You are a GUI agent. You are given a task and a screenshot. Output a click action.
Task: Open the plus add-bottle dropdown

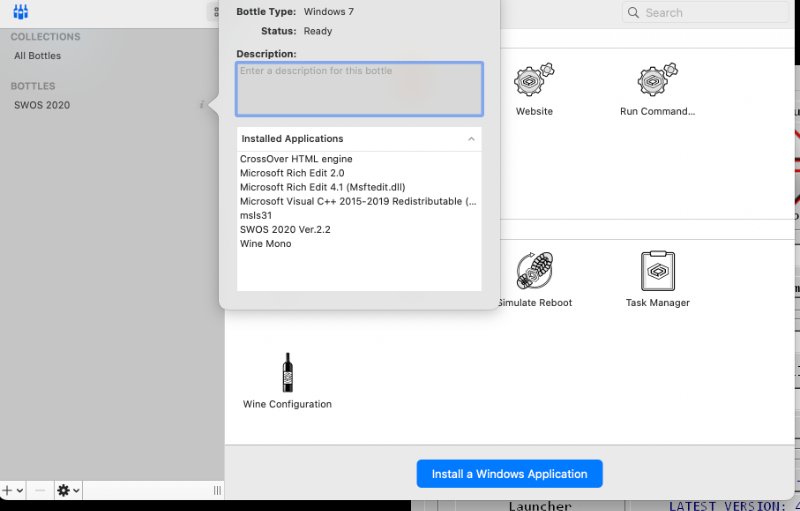tap(11, 490)
